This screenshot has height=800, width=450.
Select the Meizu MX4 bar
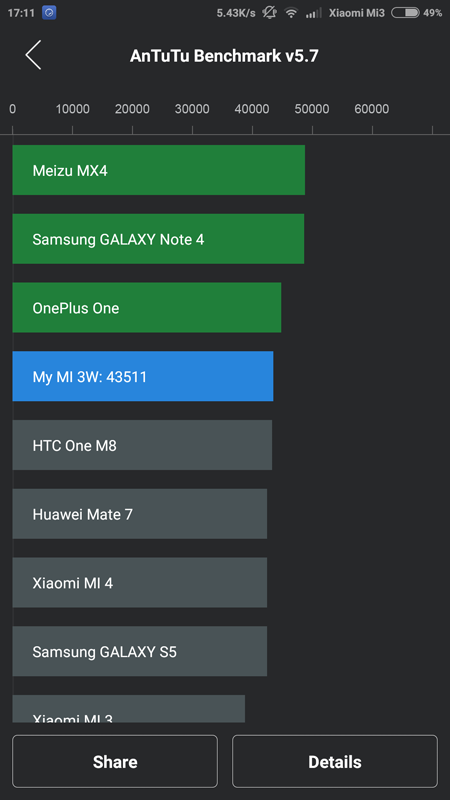(159, 170)
